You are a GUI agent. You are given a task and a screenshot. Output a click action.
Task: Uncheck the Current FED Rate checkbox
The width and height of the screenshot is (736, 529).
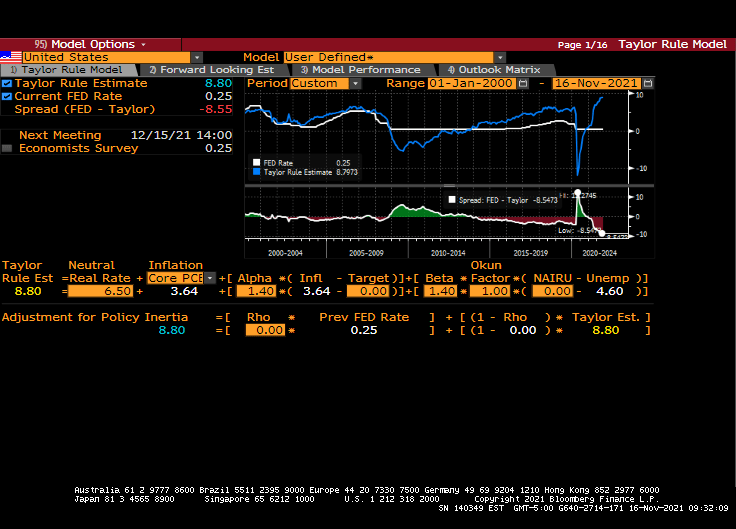coord(8,96)
